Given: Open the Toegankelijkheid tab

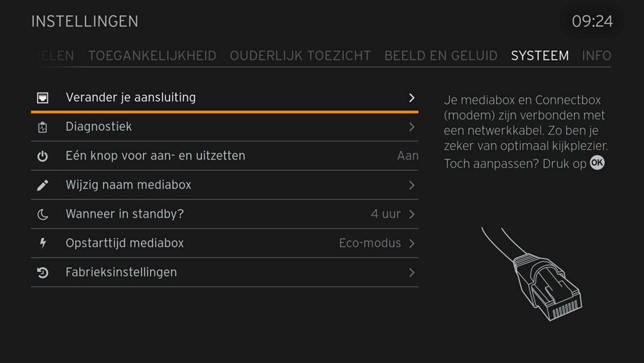Looking at the screenshot, I should [x=152, y=55].
